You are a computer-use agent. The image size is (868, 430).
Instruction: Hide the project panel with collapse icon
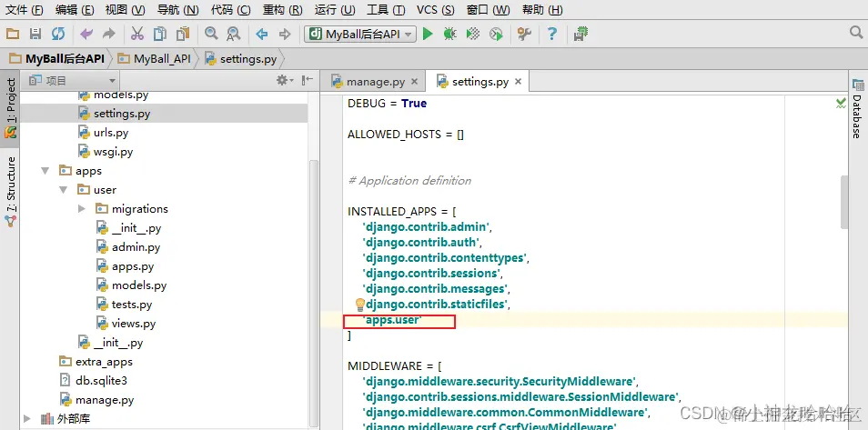click(308, 80)
